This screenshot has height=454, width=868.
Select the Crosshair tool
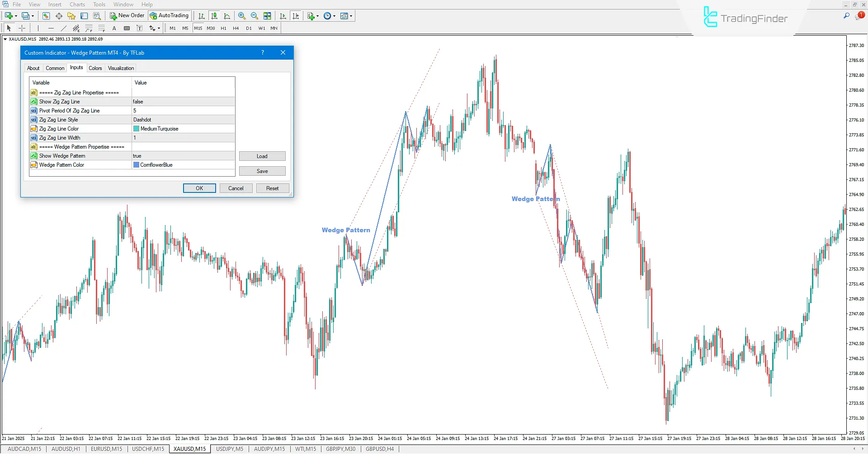point(22,28)
